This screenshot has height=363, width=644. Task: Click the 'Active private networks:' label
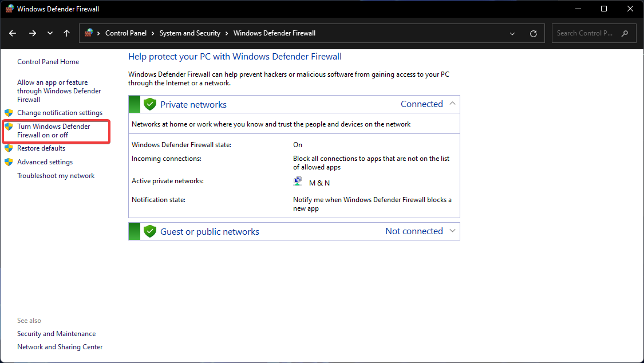tap(168, 181)
